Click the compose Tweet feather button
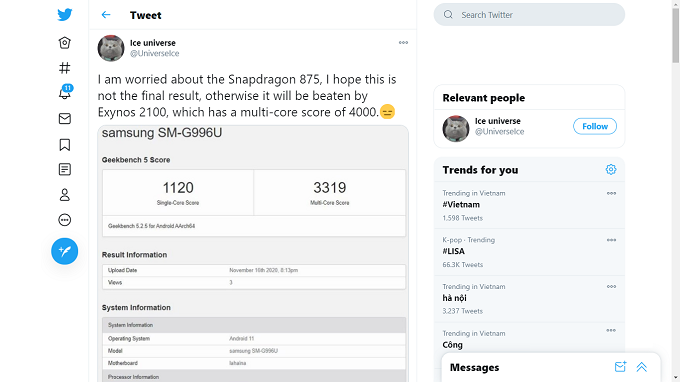Screen dimensions: 680x382 pos(65,251)
